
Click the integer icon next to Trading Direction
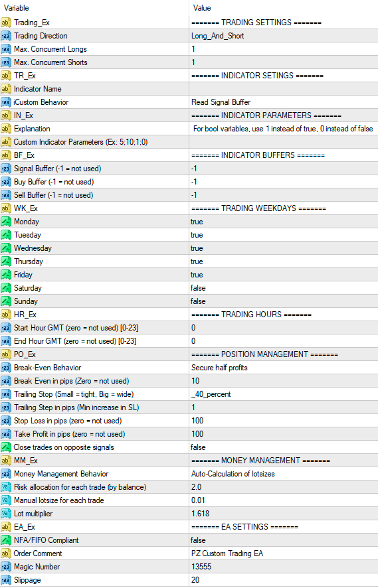pos(5,36)
